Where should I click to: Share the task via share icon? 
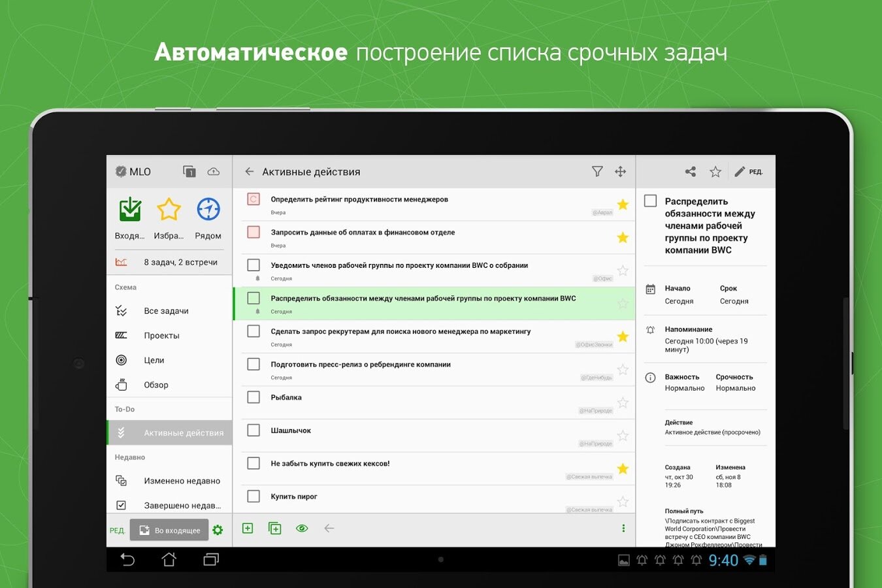point(691,172)
